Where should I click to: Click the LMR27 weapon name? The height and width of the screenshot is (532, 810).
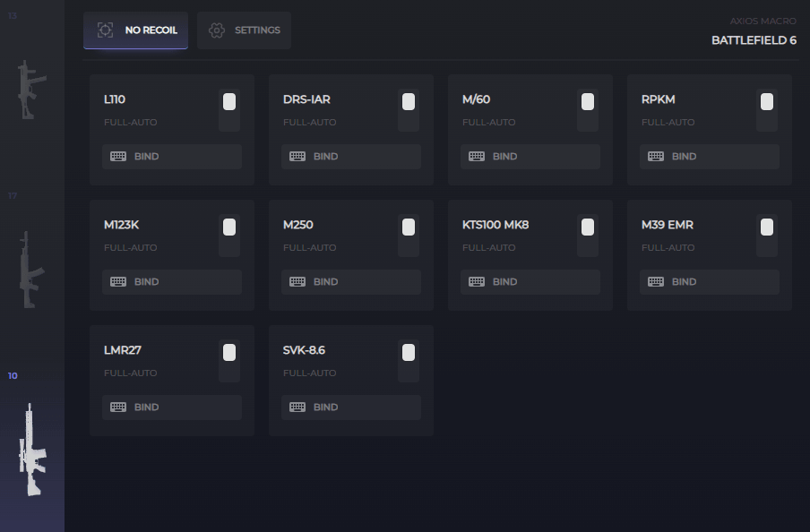coord(123,350)
